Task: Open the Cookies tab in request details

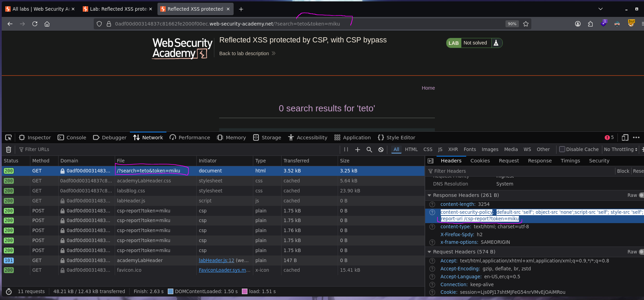Action: [x=480, y=161]
